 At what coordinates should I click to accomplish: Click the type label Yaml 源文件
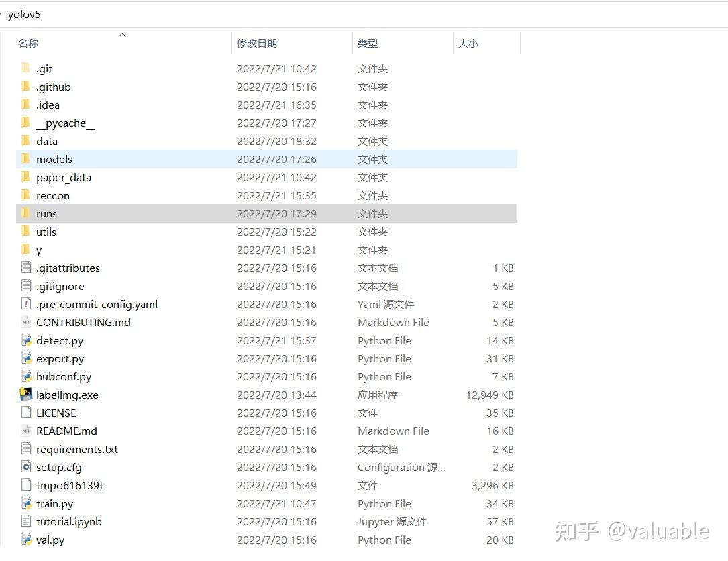click(386, 304)
